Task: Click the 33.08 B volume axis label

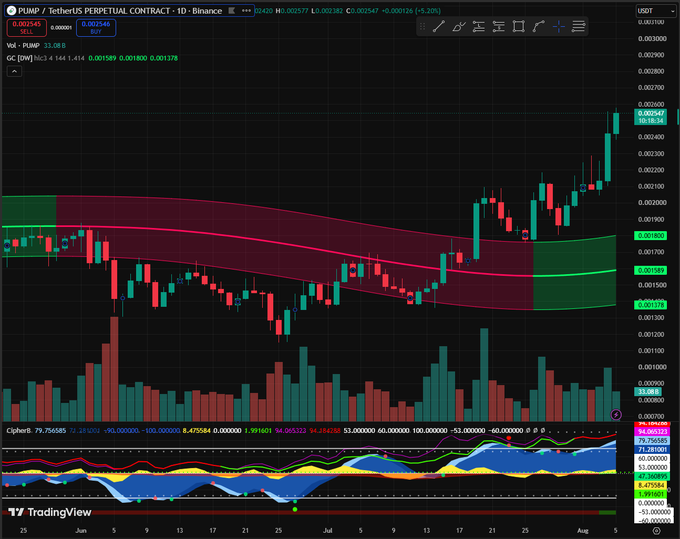Action: click(x=648, y=392)
